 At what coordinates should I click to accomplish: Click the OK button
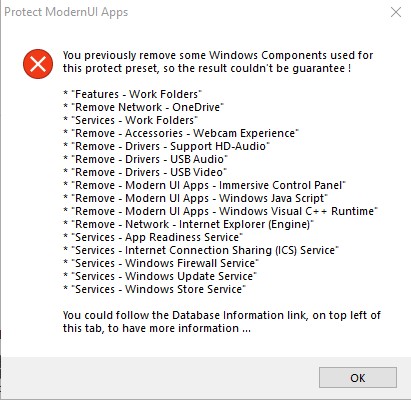[358, 378]
